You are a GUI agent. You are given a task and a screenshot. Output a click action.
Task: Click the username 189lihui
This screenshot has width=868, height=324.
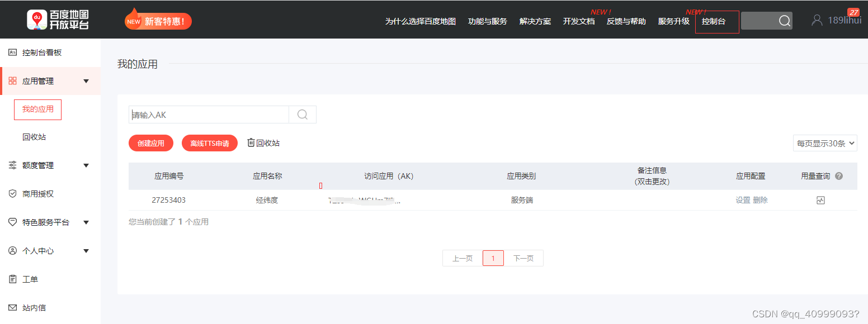[845, 21]
